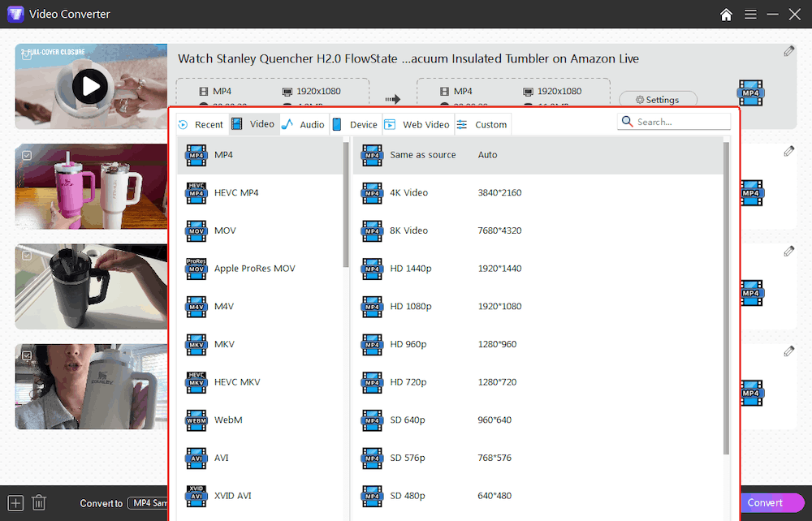
Task: Toggle checkbox on pink tumbler video
Action: [27, 155]
